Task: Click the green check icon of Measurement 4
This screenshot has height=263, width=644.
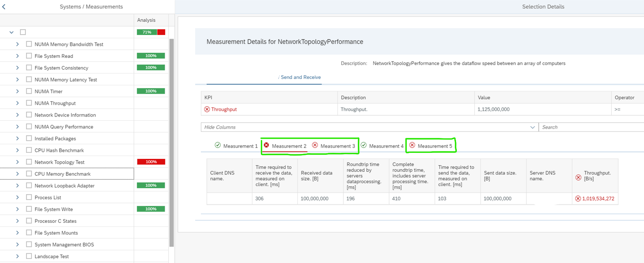Action: (x=364, y=145)
